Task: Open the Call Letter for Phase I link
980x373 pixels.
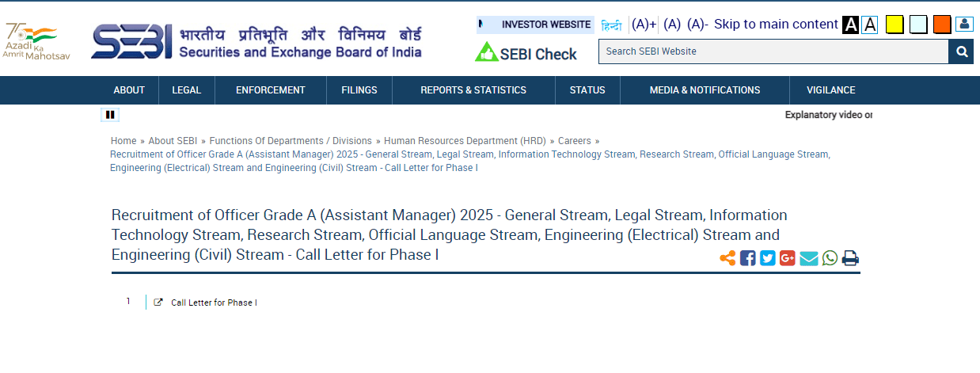Action: [214, 303]
